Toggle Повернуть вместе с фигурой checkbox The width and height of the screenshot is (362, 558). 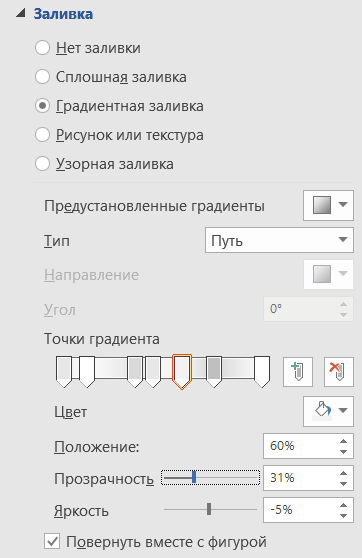52,542
